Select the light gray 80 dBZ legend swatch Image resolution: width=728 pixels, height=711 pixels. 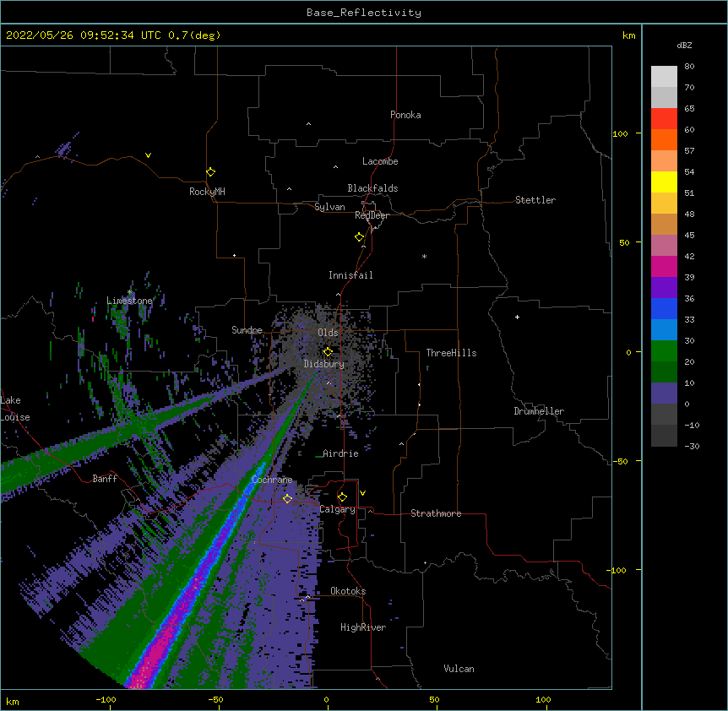[x=664, y=76]
